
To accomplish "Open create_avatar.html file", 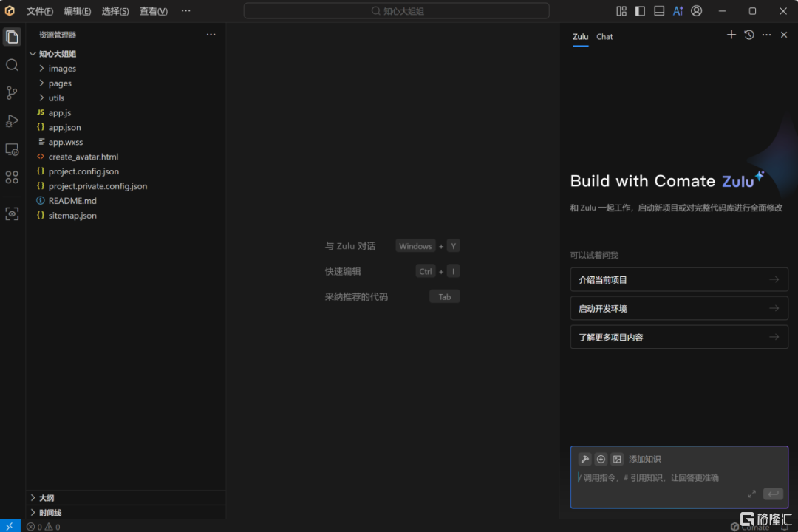I will tap(126, 157).
